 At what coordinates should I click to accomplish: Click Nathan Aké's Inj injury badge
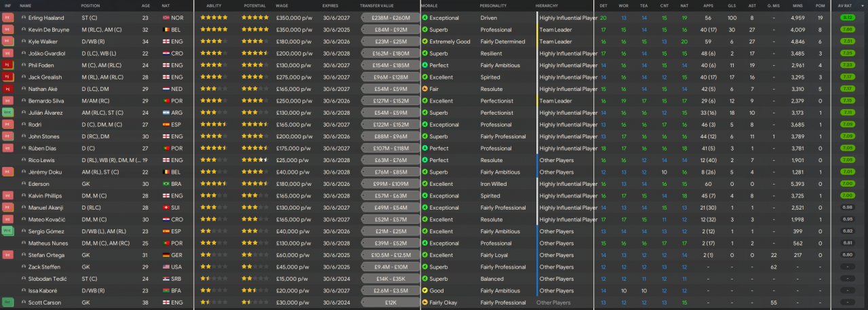pos(8,89)
